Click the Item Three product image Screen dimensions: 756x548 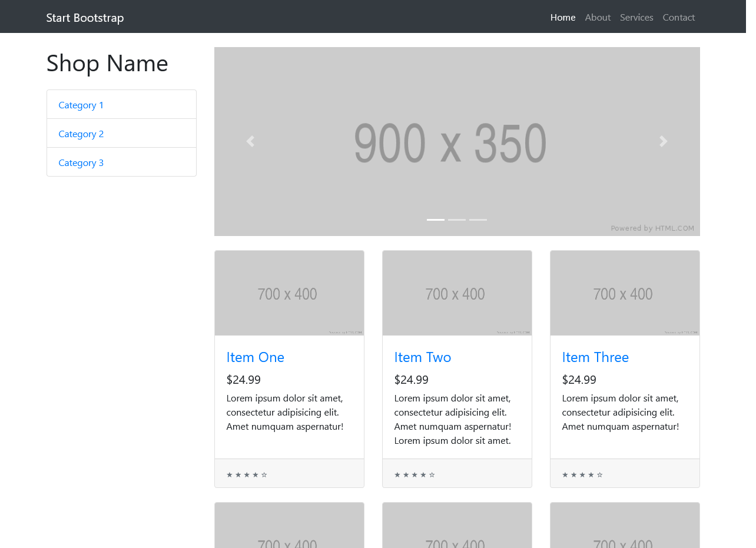pyautogui.click(x=625, y=293)
